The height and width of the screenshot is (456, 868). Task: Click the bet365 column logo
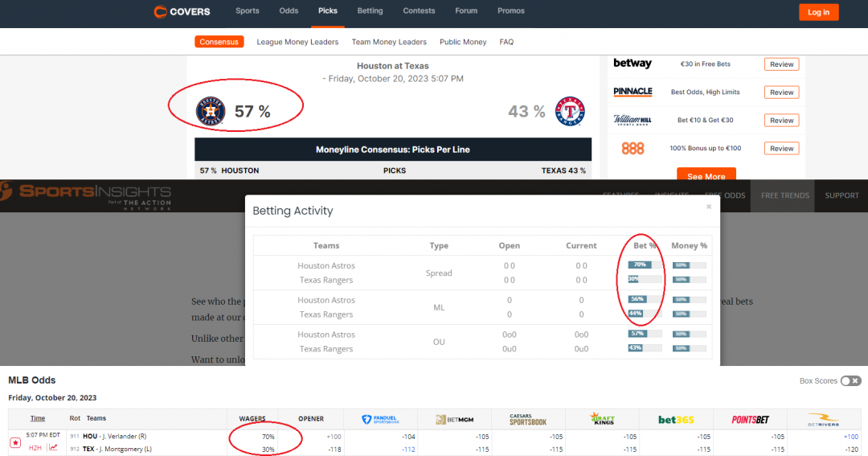pyautogui.click(x=676, y=420)
